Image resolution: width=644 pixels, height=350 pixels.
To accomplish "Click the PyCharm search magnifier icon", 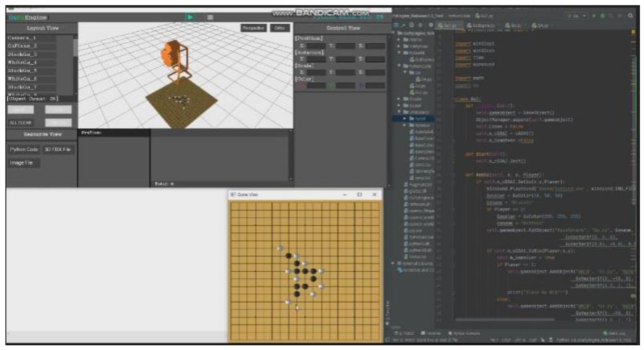I will (630, 16).
